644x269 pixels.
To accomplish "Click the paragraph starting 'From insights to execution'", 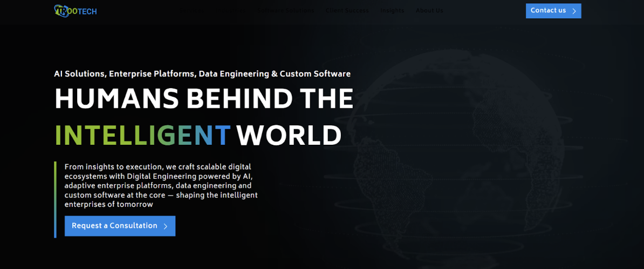I will point(161,186).
